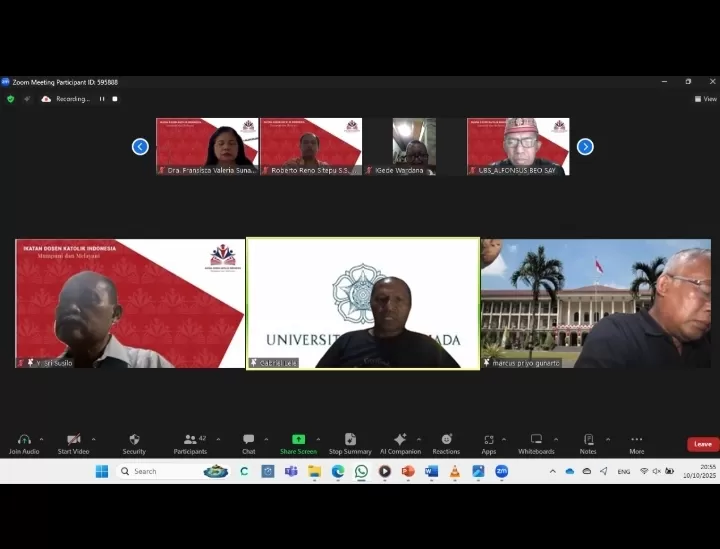Click the Stop Summary button

tap(350, 440)
